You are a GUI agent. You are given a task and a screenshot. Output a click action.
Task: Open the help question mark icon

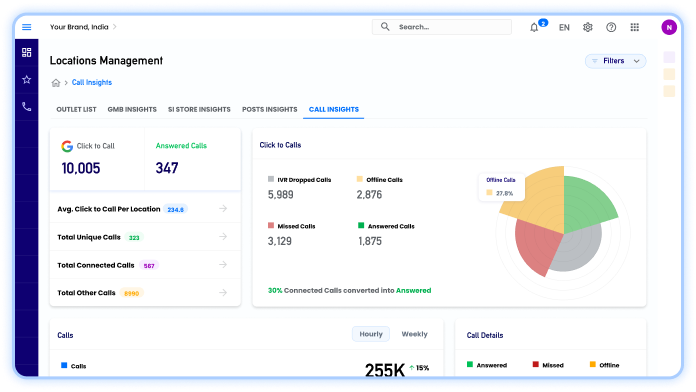611,27
